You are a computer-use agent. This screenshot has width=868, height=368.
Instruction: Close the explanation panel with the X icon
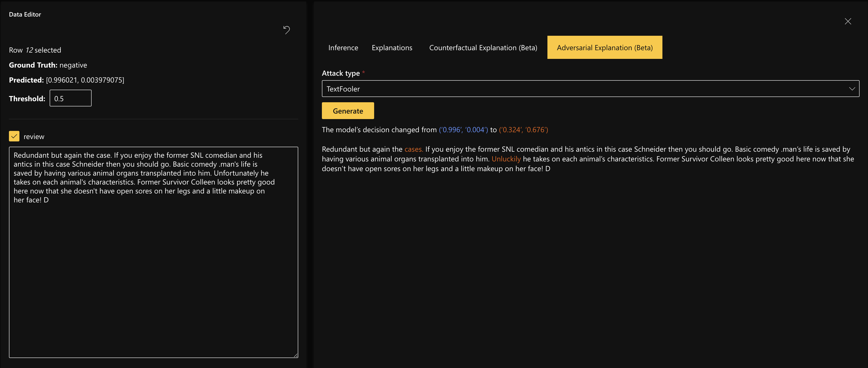(848, 22)
